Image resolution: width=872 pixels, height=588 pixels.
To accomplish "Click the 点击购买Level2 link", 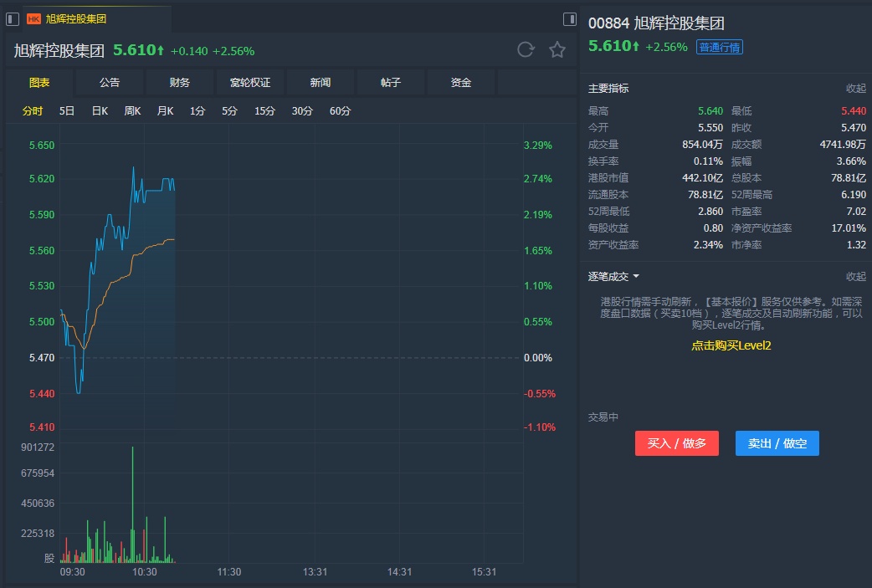I will 731,345.
